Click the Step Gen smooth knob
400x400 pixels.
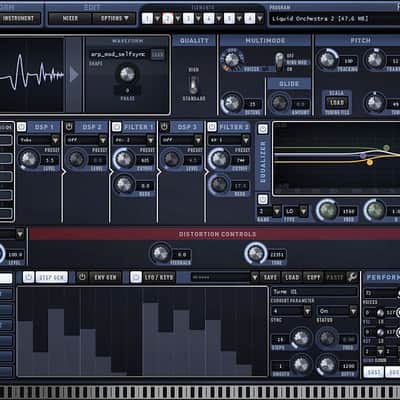click(301, 364)
